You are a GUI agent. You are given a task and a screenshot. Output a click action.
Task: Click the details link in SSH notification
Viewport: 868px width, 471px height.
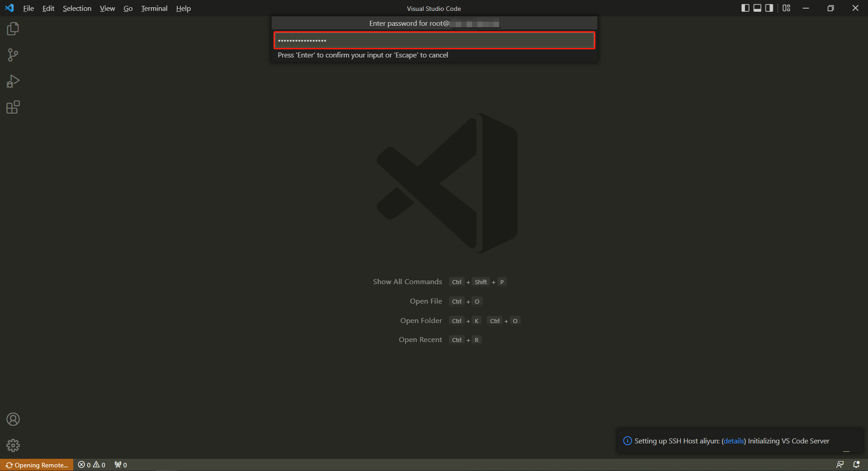[733, 441]
